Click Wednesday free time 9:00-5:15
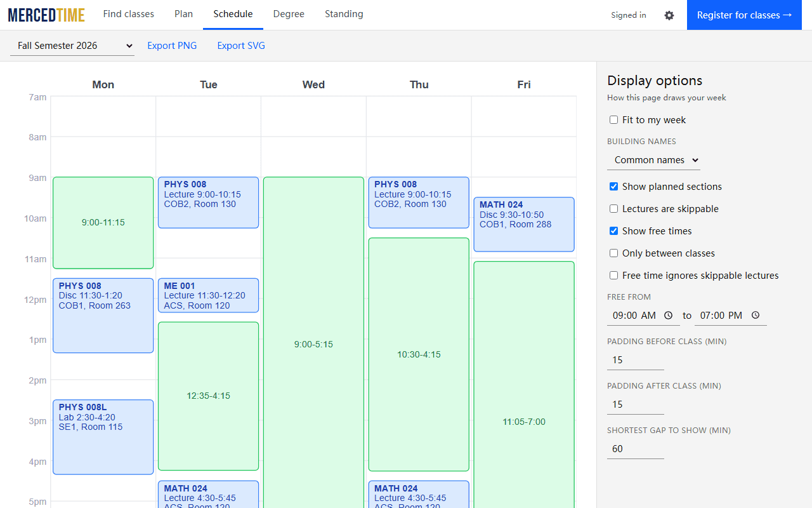The image size is (812, 508). [313, 343]
